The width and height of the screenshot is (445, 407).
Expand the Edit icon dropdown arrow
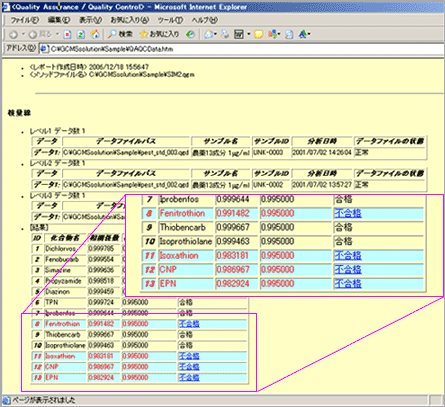click(248, 34)
